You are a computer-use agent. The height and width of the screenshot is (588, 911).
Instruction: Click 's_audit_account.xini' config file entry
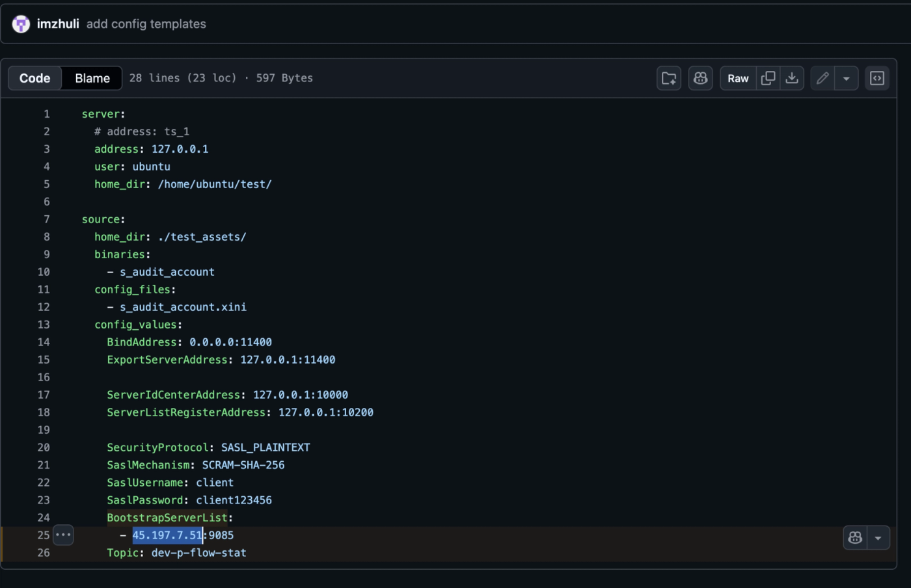(x=183, y=307)
